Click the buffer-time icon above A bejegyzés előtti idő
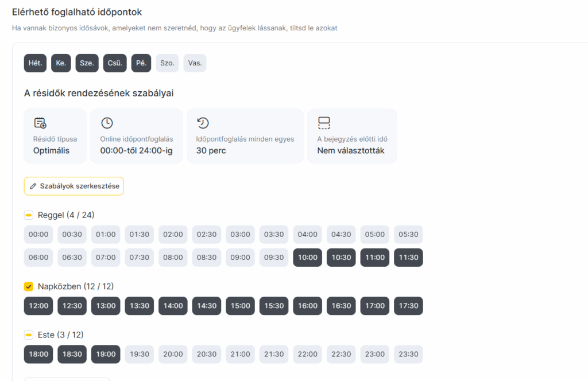 (x=324, y=123)
